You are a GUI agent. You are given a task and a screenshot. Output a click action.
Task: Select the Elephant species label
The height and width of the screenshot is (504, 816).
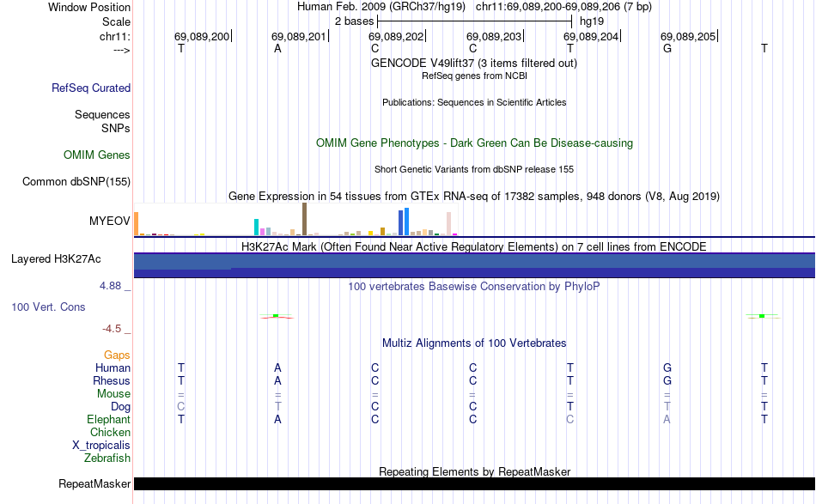[109, 419]
